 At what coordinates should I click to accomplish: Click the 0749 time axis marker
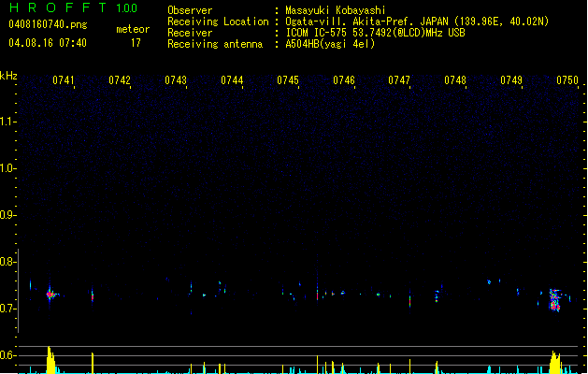click(x=511, y=80)
